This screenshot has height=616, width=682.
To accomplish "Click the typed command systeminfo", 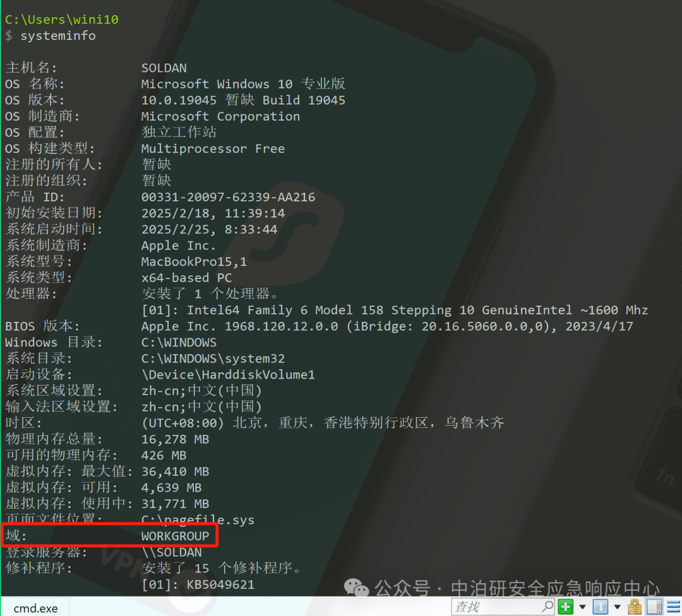I will [58, 35].
